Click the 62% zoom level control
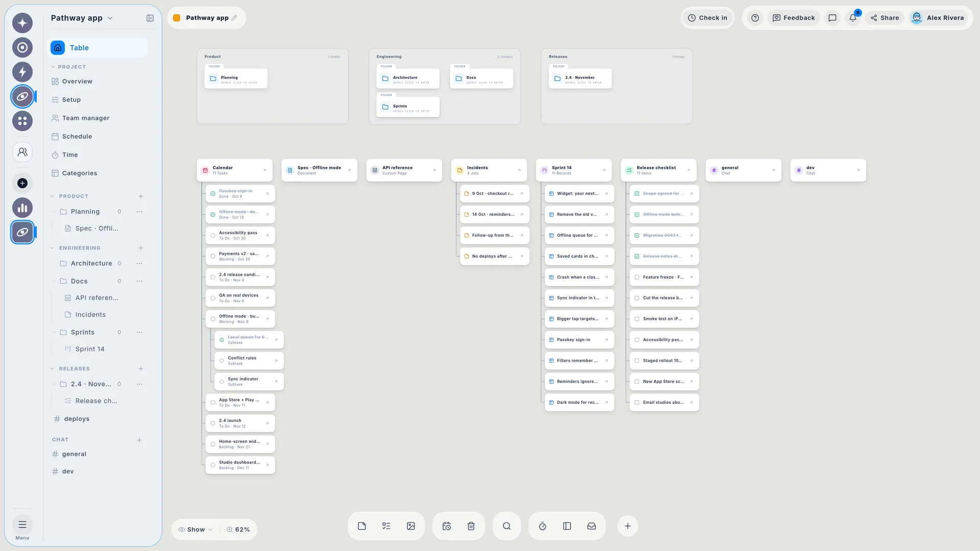The width and height of the screenshot is (980, 551). click(238, 530)
